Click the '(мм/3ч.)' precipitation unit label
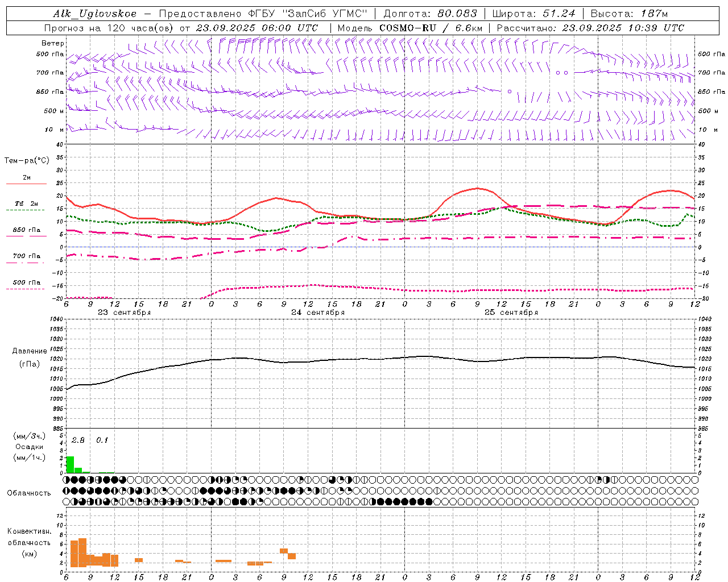The image size is (728, 582). [x=30, y=436]
